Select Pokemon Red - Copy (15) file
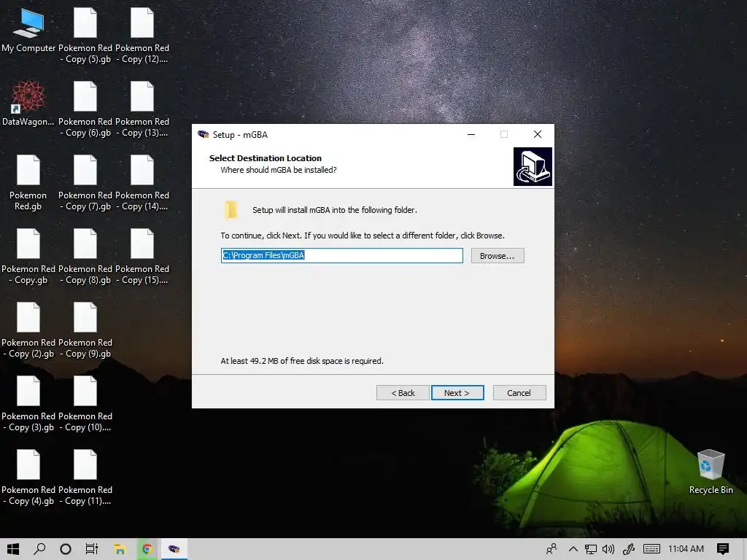This screenshot has height=560, width=747. (142, 257)
